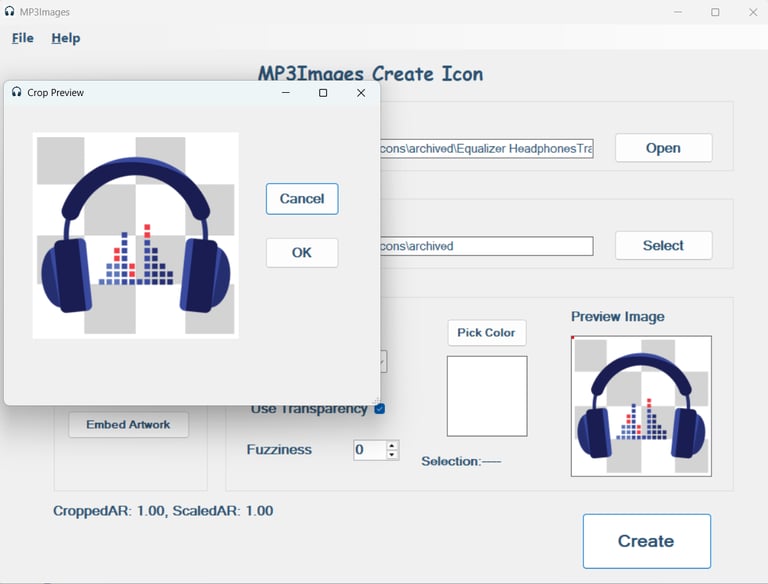Click the output folder path field
The width and height of the screenshot is (768, 584).
click(x=486, y=246)
